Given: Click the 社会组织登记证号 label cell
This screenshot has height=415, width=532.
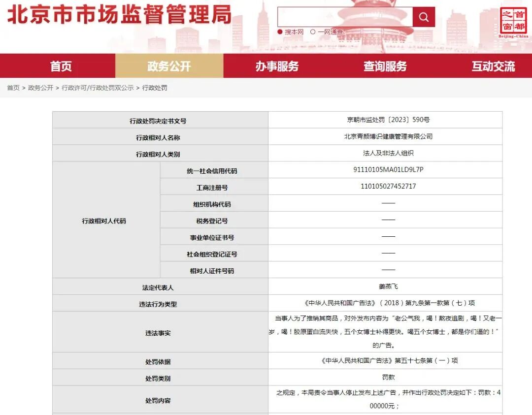Looking at the screenshot, I should [214, 253].
